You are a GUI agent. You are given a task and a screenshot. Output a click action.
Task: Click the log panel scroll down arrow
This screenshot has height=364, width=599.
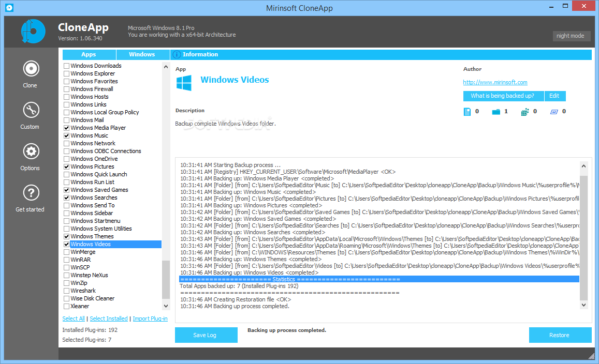(x=583, y=305)
